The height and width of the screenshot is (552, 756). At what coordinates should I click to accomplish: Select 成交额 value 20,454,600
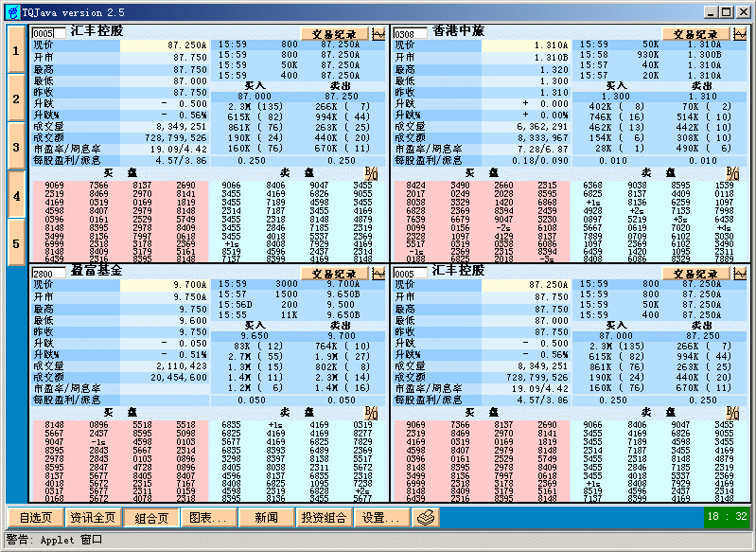(x=179, y=378)
